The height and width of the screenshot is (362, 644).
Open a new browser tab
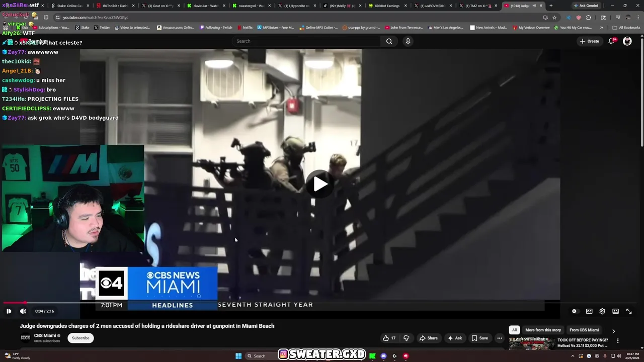[551, 6]
